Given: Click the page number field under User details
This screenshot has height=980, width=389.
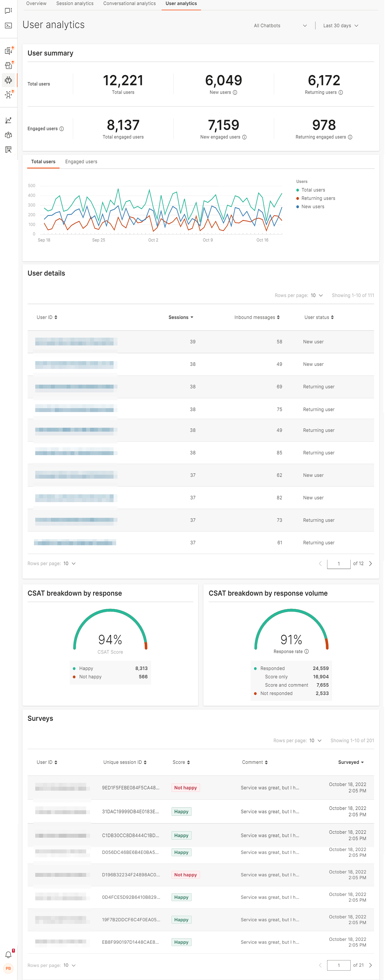Looking at the screenshot, I should [x=338, y=564].
